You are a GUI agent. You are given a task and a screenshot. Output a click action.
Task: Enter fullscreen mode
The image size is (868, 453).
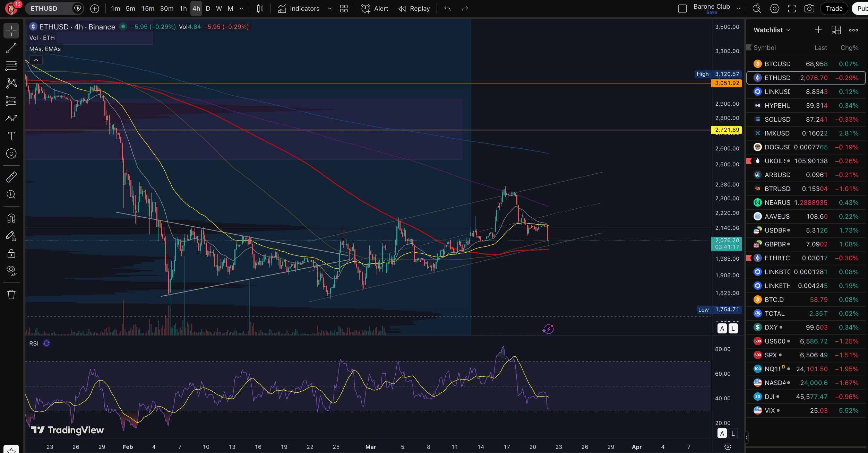click(792, 9)
